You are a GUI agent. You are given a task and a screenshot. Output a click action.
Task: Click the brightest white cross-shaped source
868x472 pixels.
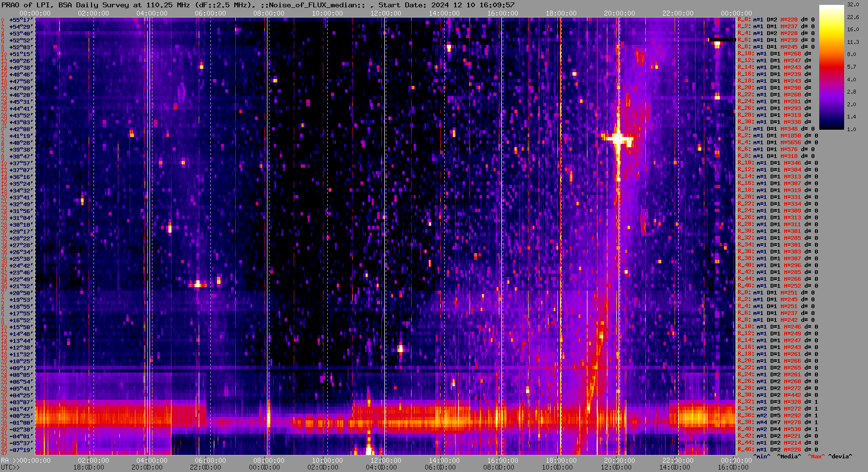[618, 139]
